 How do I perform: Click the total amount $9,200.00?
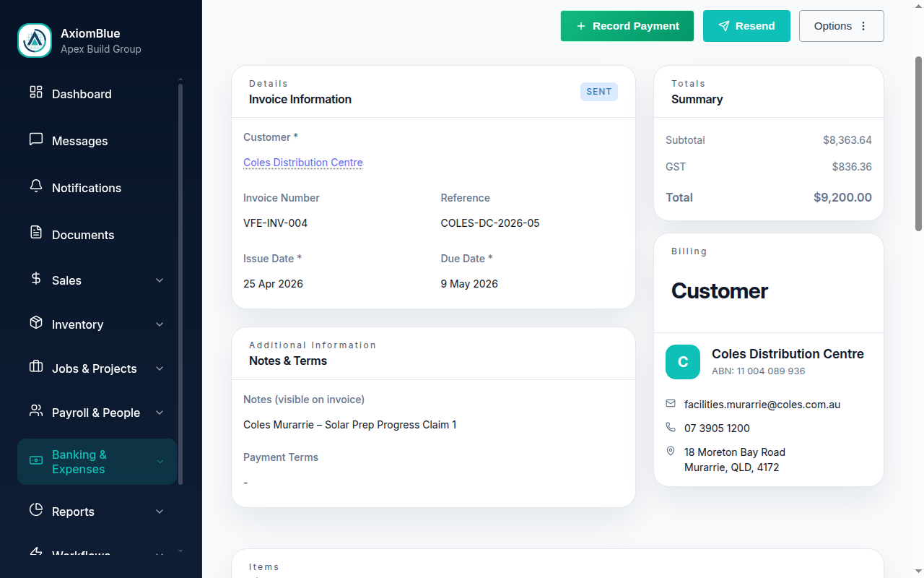(x=842, y=197)
